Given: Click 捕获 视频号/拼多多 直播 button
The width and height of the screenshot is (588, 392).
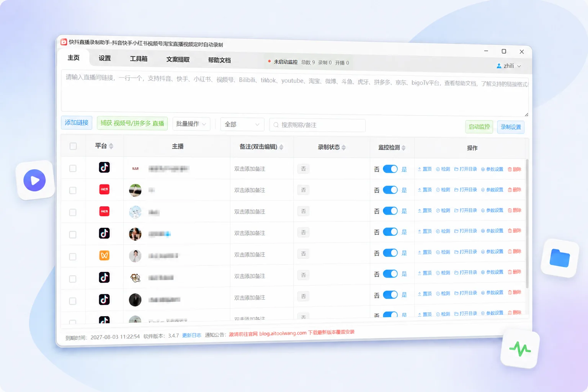Looking at the screenshot, I should click(x=132, y=123).
